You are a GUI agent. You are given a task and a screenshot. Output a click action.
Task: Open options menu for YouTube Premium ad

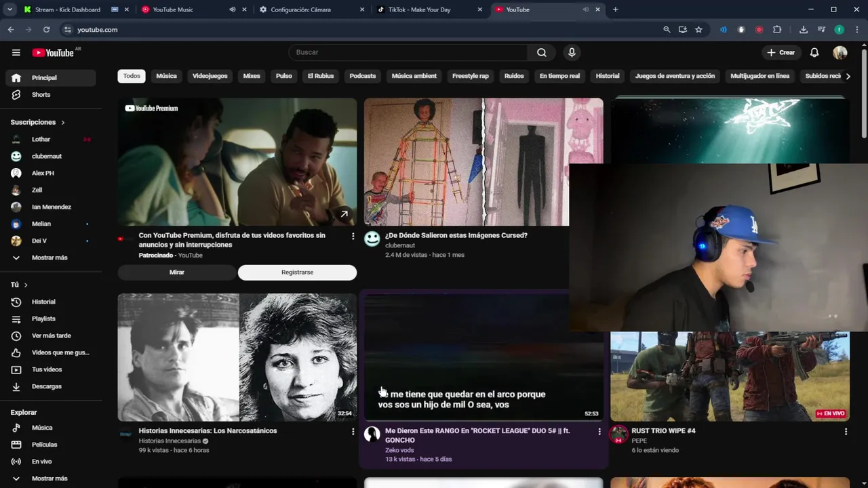pos(353,236)
